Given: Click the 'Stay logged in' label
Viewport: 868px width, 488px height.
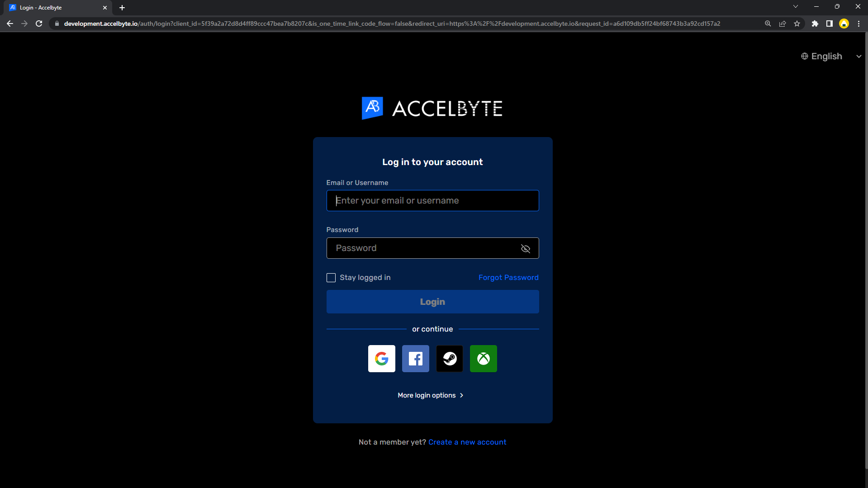Looking at the screenshot, I should 365,277.
